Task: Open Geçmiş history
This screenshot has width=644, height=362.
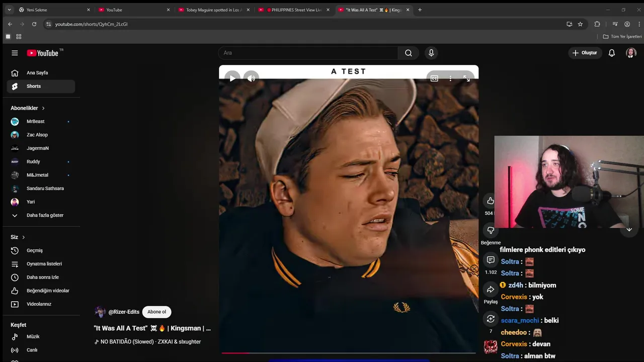Action: coord(41,250)
